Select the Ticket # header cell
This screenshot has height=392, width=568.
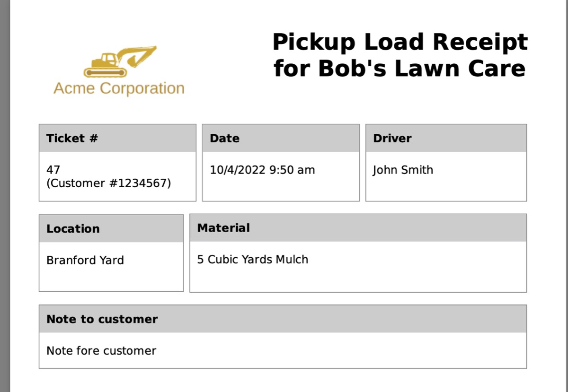pos(117,139)
